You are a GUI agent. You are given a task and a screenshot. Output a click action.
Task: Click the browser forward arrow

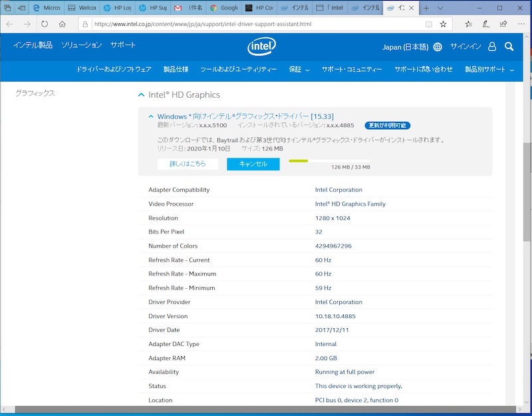27,24
